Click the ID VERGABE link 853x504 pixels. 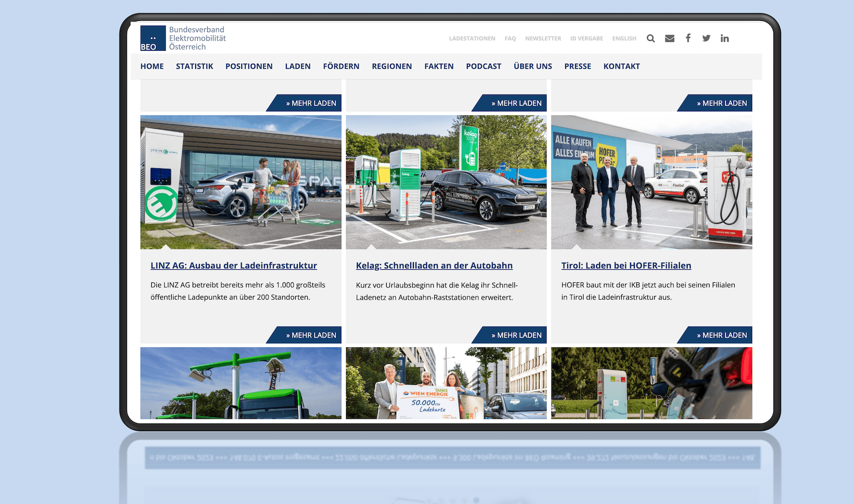[587, 39]
